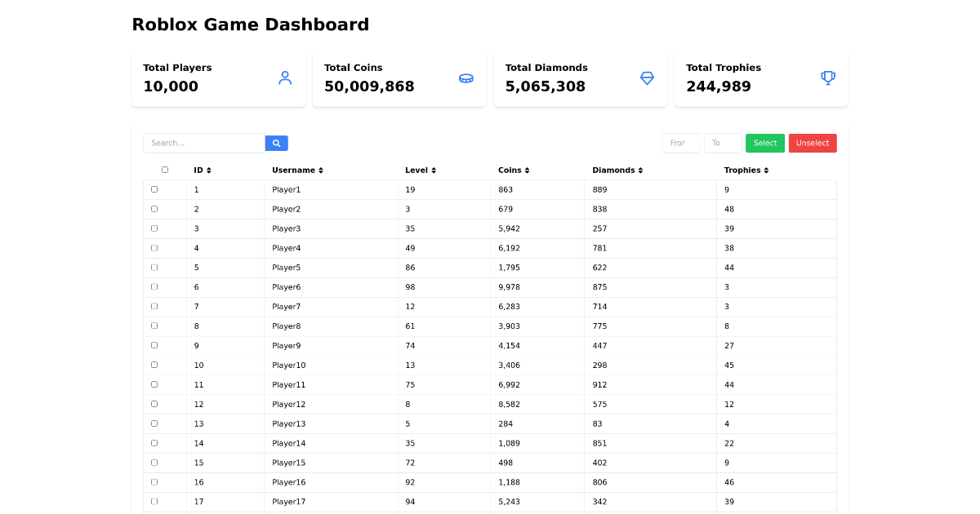Click the coin icon on Total Coins card
This screenshot has width=980, height=514.
[x=466, y=78]
